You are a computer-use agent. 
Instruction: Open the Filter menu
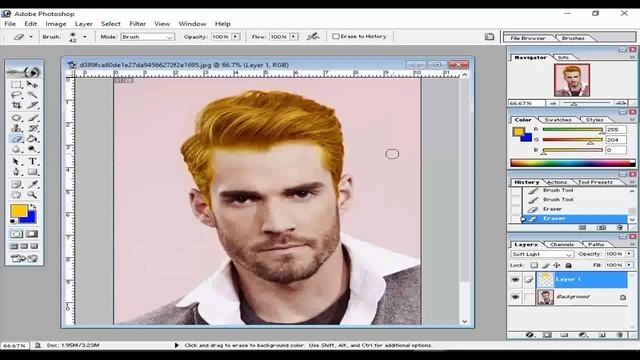point(138,24)
